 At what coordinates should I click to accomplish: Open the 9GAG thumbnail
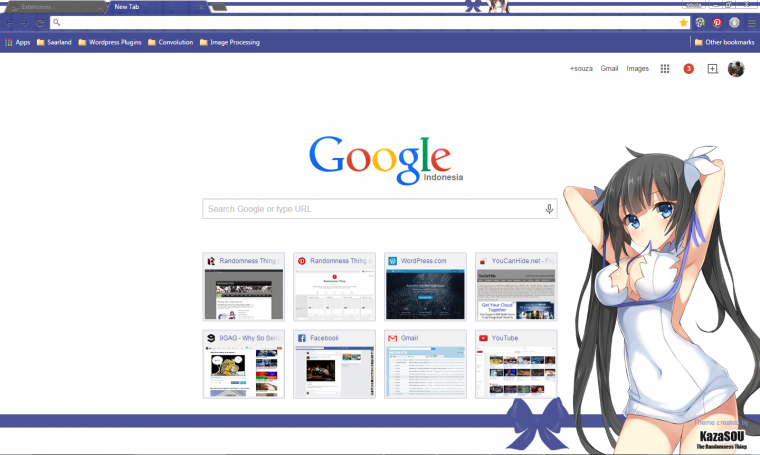click(x=243, y=364)
